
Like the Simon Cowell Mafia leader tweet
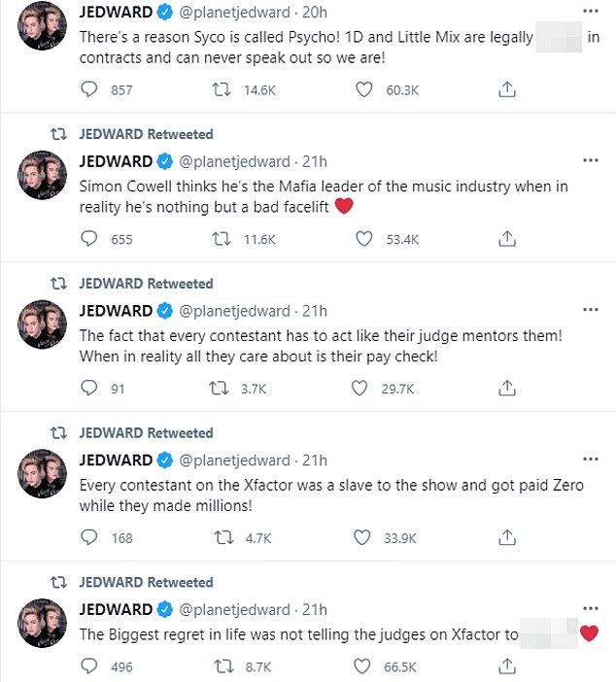coord(364,239)
